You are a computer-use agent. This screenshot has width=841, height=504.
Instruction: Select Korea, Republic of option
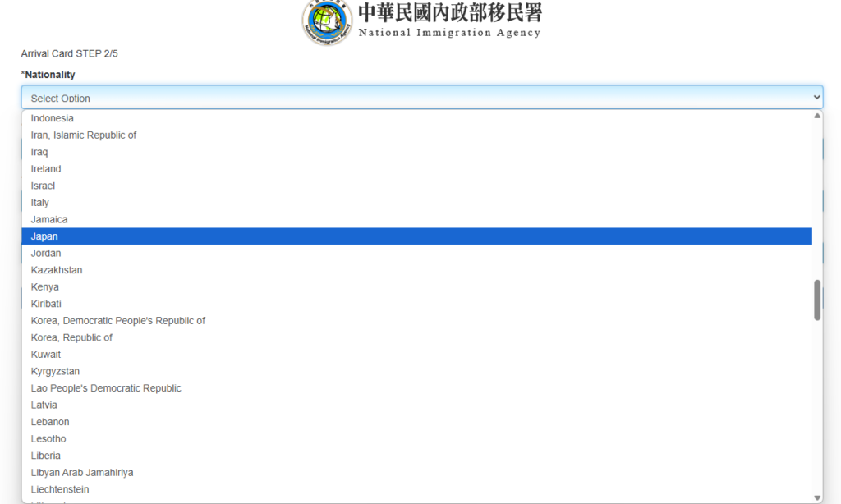pyautogui.click(x=71, y=337)
